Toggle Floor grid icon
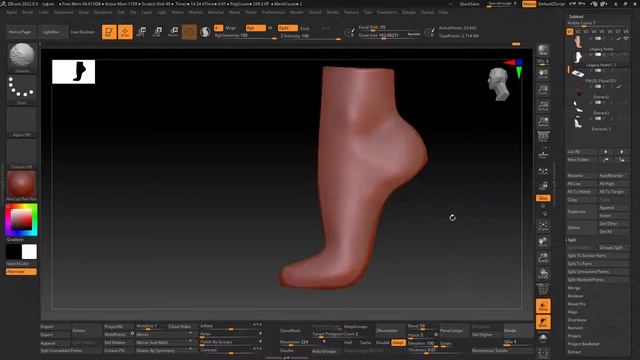Viewport: 640px width, 360px height. (543, 155)
